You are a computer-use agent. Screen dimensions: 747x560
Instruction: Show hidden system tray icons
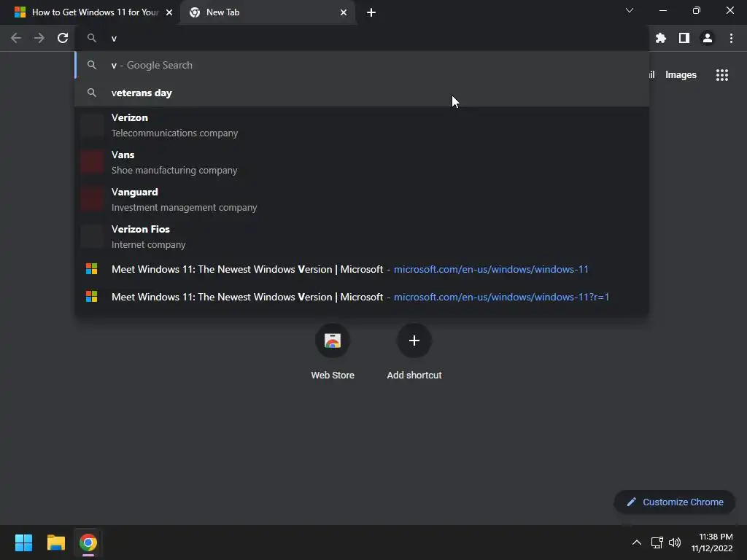(636, 542)
